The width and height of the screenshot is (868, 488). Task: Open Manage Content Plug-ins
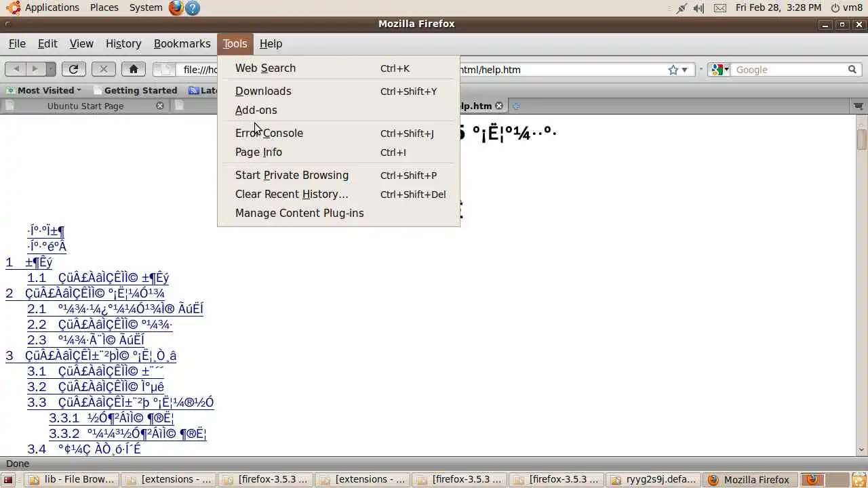(x=338, y=213)
